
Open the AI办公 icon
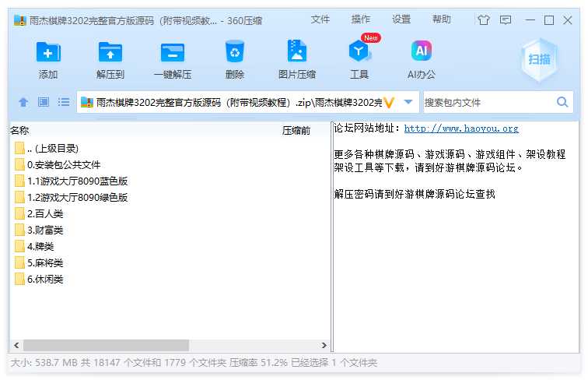click(422, 51)
